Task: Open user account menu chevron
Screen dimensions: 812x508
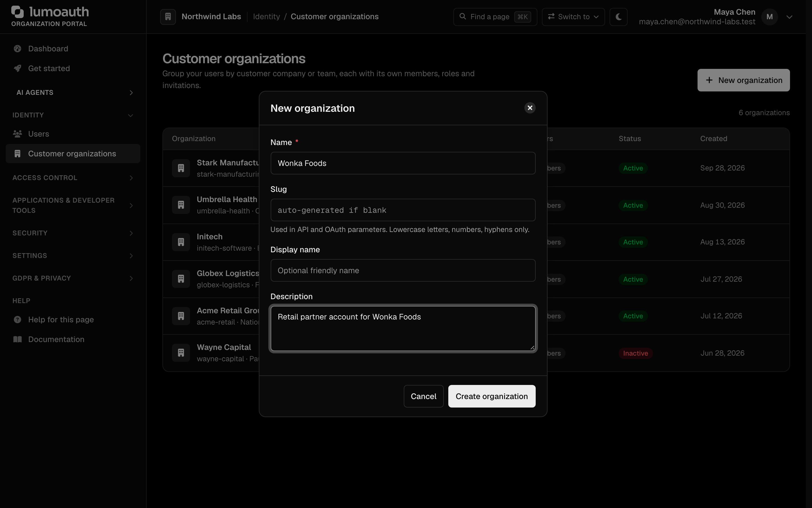Action: (x=789, y=17)
